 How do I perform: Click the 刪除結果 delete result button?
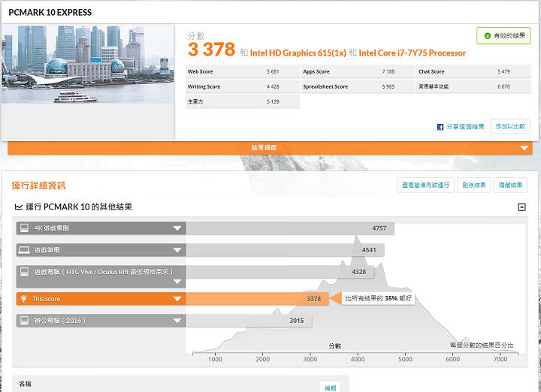coord(474,185)
